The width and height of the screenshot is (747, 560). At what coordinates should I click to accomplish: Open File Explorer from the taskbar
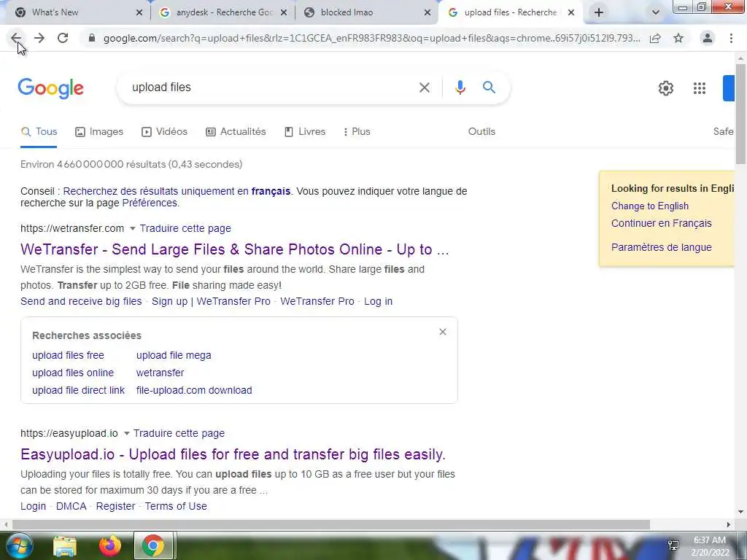pos(65,546)
